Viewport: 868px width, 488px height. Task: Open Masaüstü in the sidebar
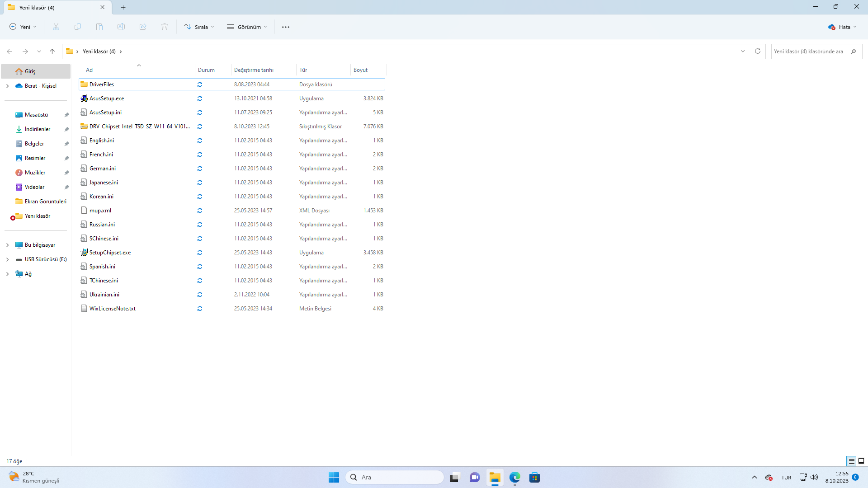pyautogui.click(x=36, y=115)
